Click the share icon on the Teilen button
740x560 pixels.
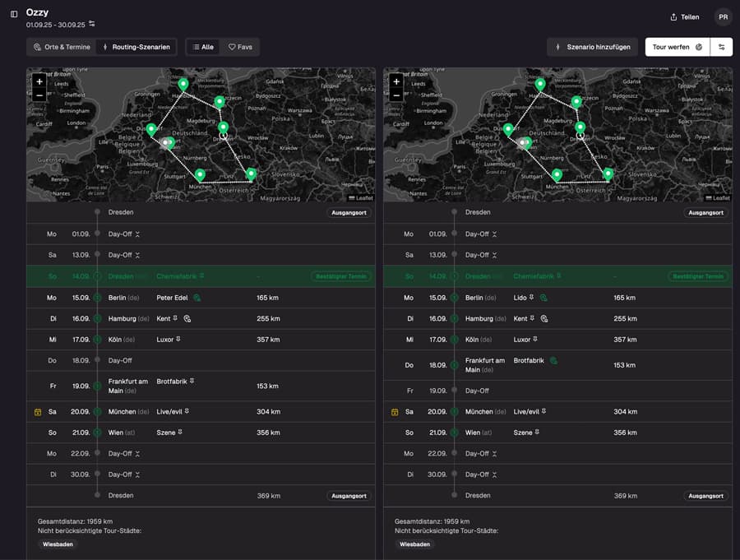tap(674, 16)
